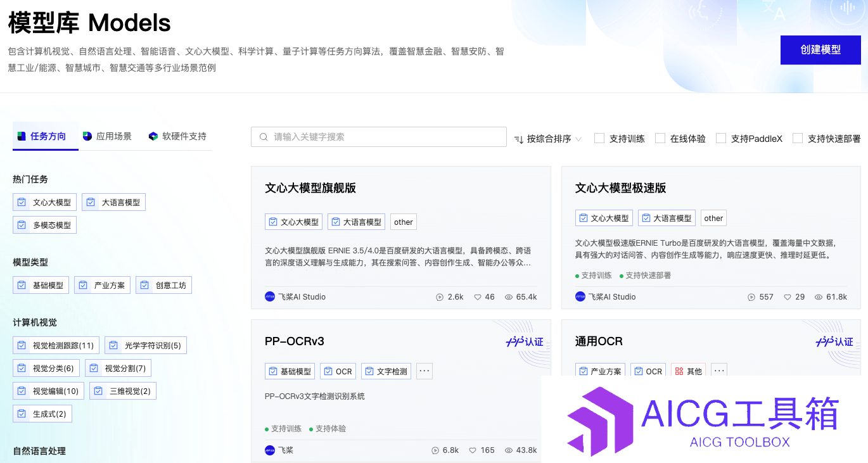Click heart icon showing 29 likes
The width and height of the screenshot is (868, 463).
click(x=788, y=296)
